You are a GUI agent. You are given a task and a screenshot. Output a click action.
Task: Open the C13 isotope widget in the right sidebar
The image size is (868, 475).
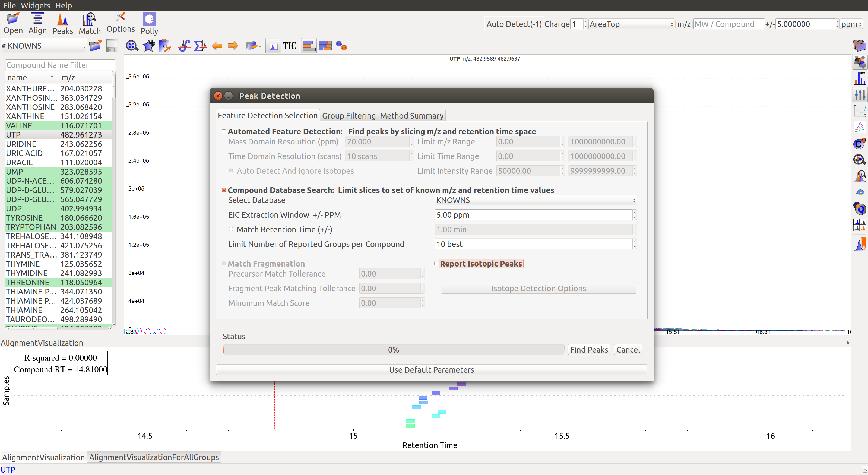coord(860,144)
